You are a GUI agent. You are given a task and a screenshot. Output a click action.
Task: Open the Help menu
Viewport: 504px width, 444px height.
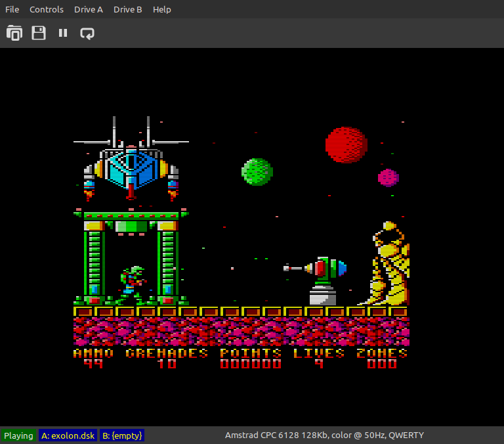pyautogui.click(x=161, y=9)
